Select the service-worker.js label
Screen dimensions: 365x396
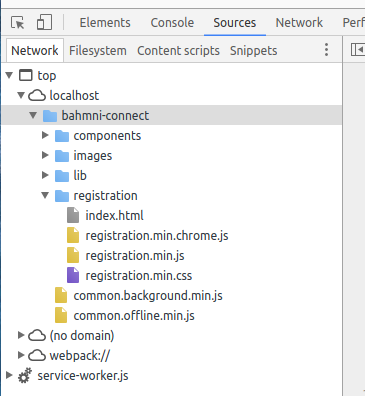coord(83,376)
